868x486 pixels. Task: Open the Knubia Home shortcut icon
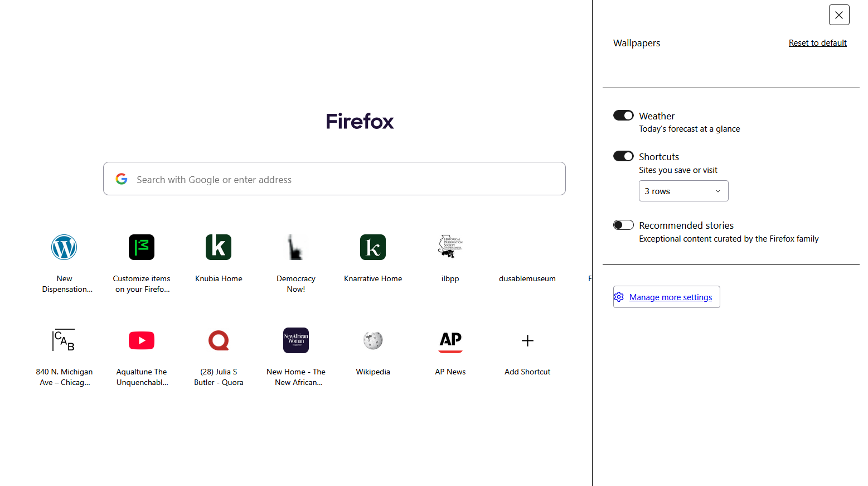pyautogui.click(x=219, y=247)
